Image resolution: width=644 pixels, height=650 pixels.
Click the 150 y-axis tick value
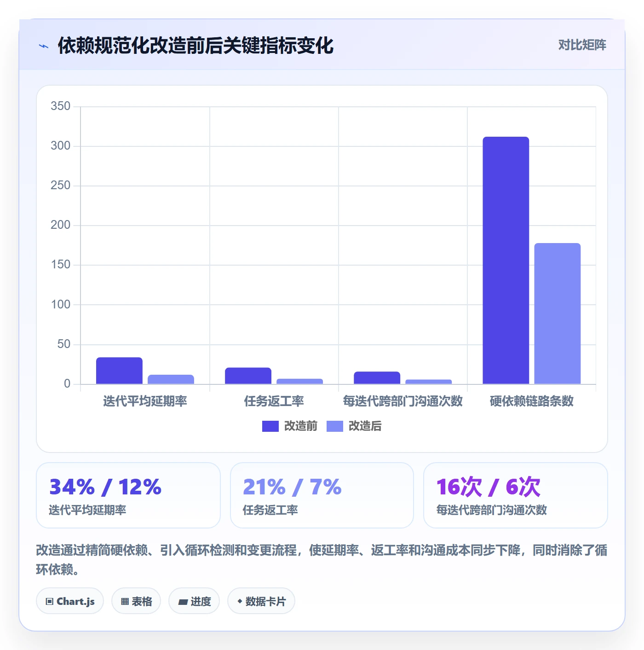tap(61, 265)
